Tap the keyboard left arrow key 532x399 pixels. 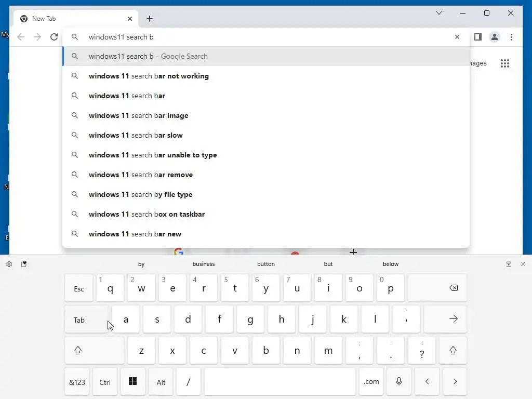[x=427, y=382]
